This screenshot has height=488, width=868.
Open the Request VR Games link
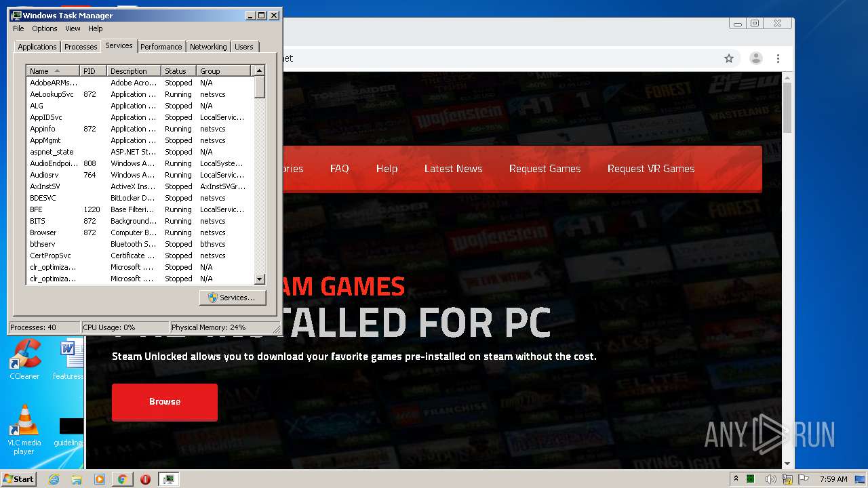(x=651, y=169)
